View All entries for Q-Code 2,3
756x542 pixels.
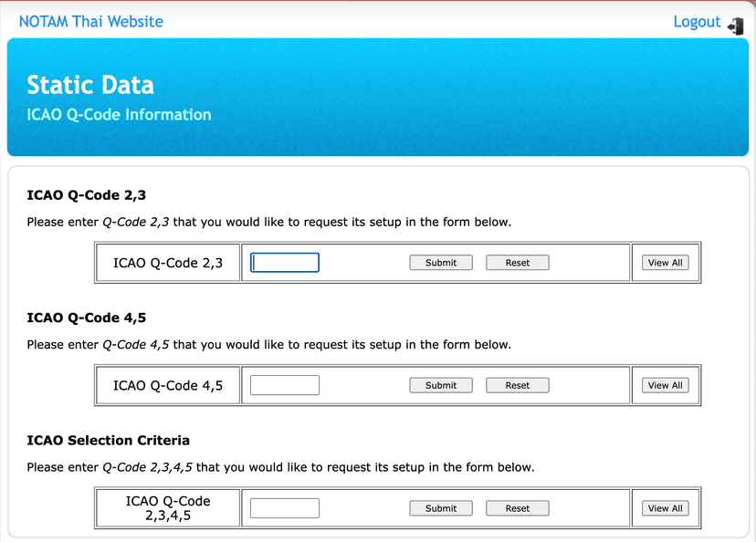665,263
